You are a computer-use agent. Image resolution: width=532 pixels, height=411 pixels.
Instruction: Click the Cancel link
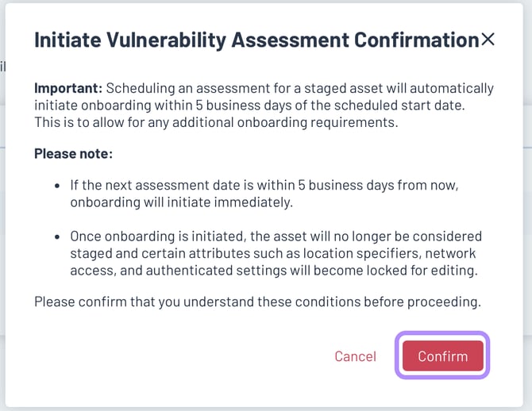(x=355, y=356)
